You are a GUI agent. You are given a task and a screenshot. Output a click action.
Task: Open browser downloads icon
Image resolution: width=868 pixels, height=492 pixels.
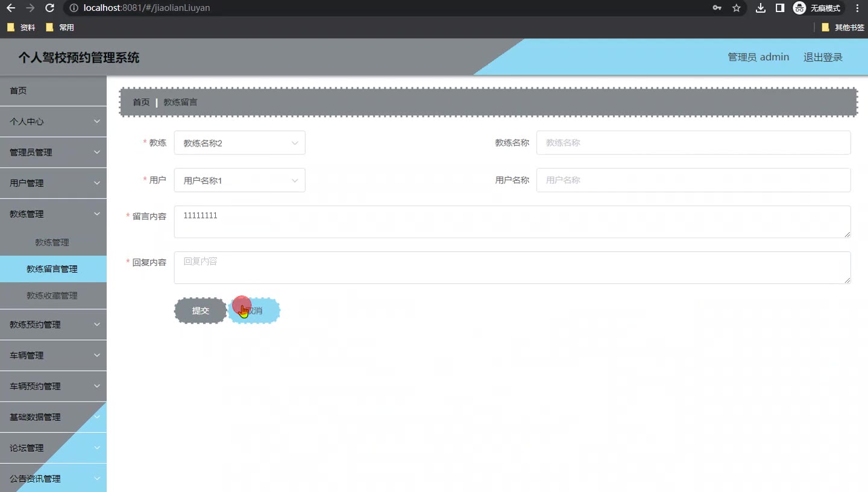click(761, 8)
